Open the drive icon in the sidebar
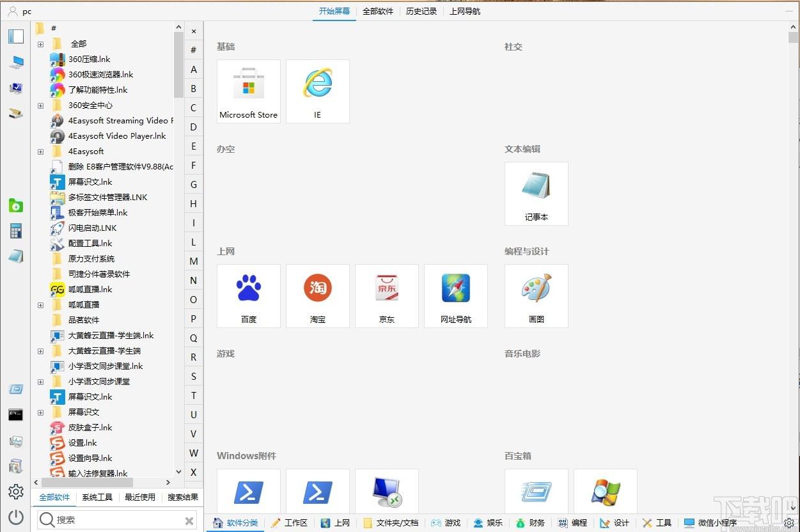The image size is (800, 532). point(16,113)
